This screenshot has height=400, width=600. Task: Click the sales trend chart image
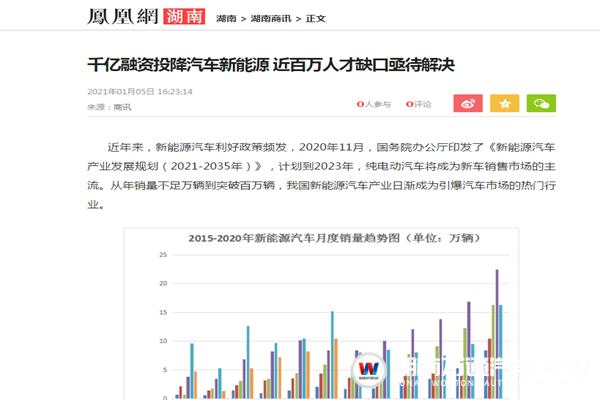pyautogui.click(x=321, y=314)
